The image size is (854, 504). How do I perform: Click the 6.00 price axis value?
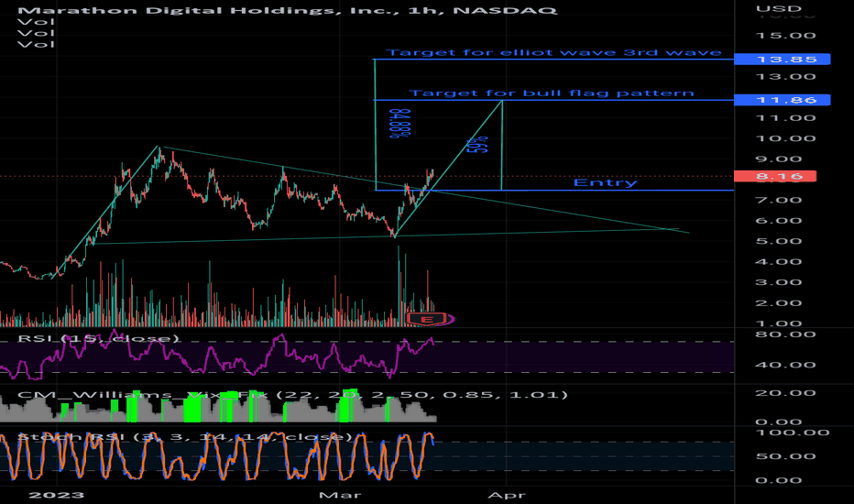point(779,221)
